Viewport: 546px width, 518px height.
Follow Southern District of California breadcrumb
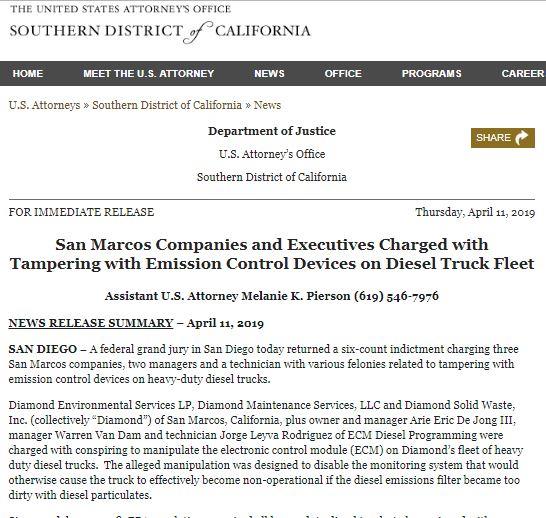tap(167, 105)
